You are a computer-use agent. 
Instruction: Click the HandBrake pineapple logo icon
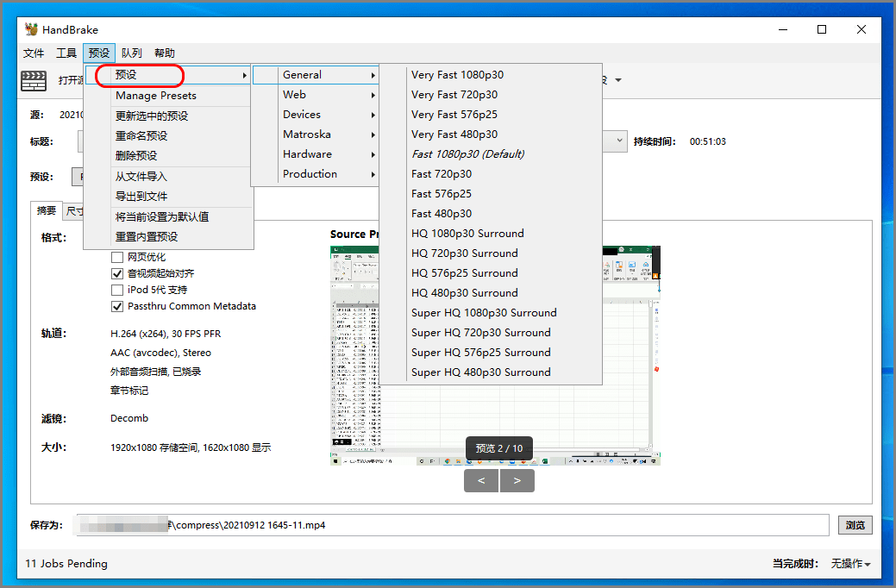point(31,29)
